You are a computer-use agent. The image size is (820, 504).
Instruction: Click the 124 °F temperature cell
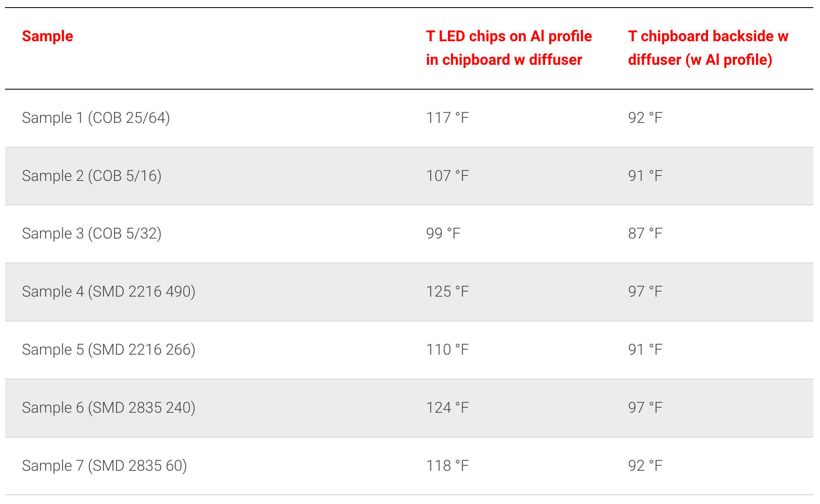pyautogui.click(x=447, y=408)
